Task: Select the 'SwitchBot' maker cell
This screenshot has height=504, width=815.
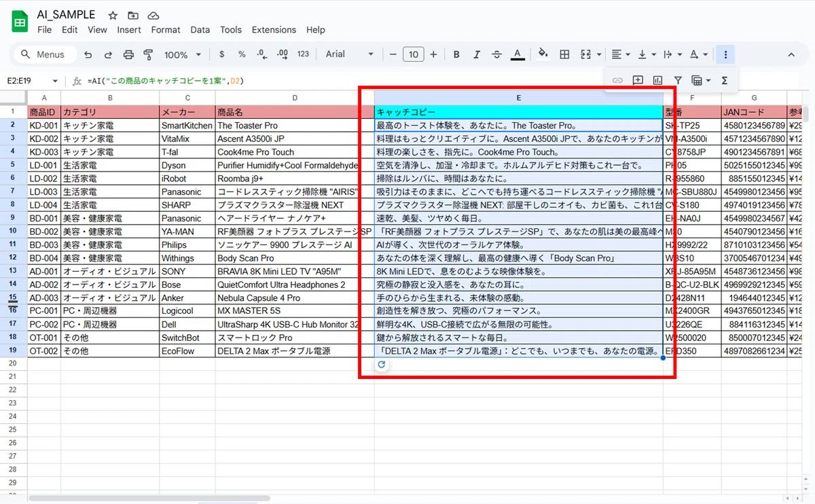Action: pos(187,338)
